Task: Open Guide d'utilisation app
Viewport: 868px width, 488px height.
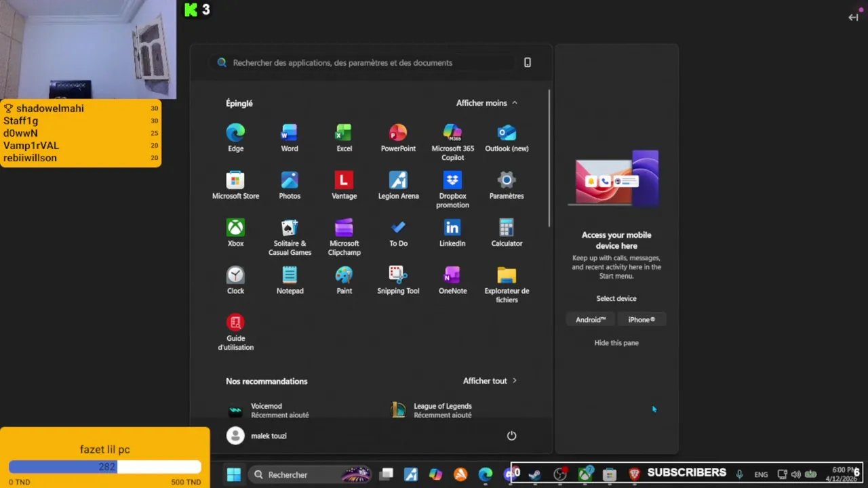Action: tap(235, 332)
